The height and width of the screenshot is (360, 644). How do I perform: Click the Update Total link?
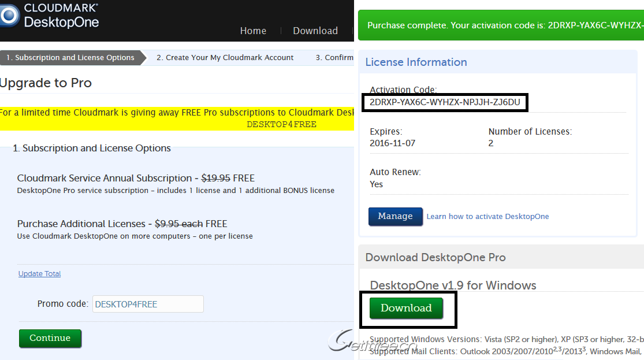[39, 274]
